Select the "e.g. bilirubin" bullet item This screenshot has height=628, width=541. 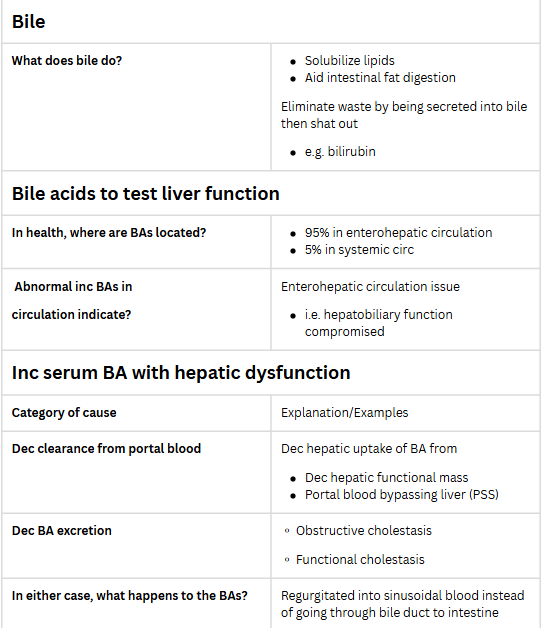coord(340,152)
